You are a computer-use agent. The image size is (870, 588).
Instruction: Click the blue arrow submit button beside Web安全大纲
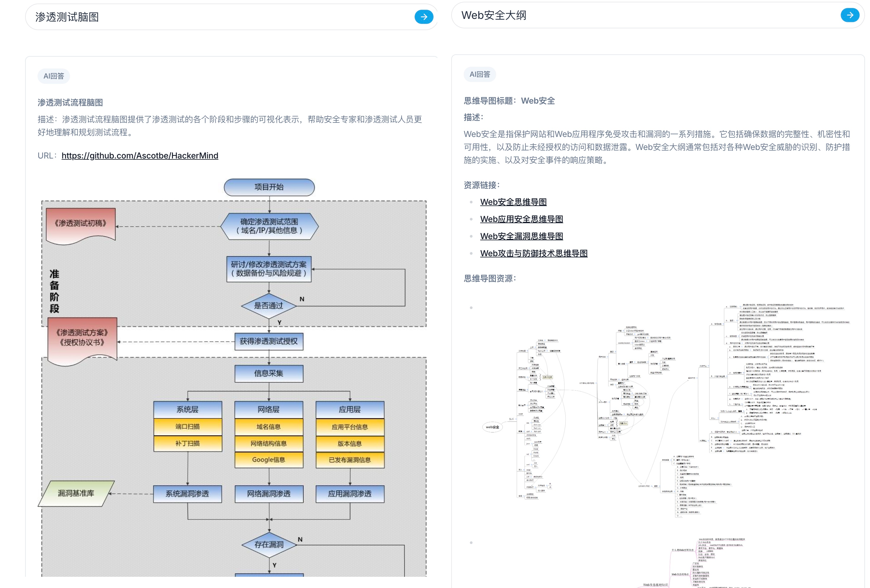(x=850, y=15)
